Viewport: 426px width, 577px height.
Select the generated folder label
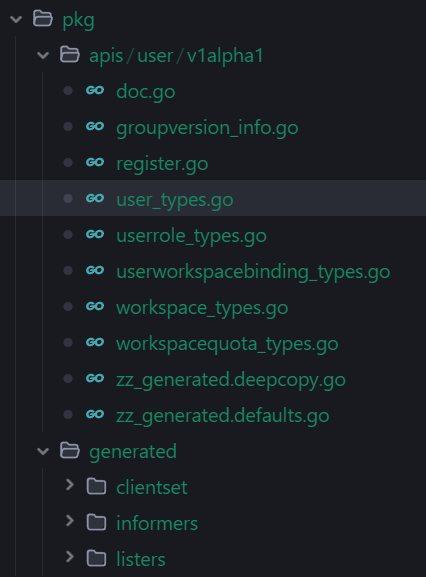(133, 452)
